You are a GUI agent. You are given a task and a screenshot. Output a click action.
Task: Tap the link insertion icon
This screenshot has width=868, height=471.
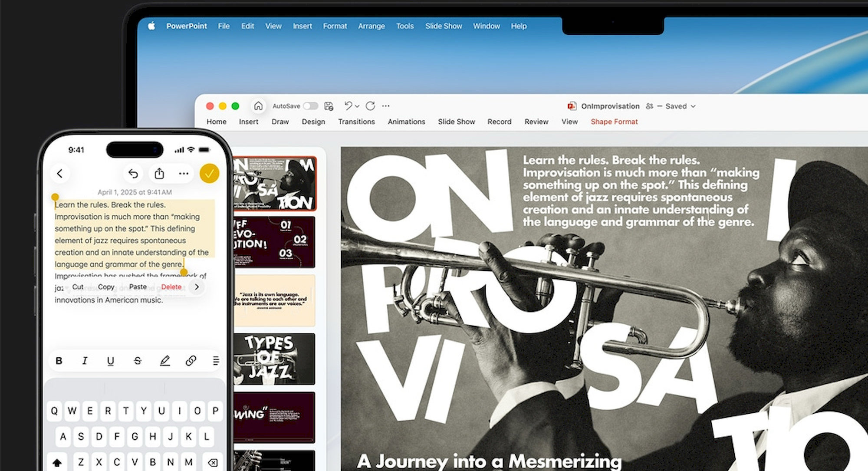pos(191,361)
